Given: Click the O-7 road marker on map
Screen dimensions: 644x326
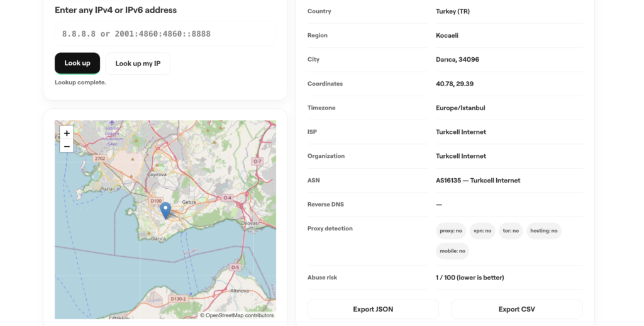Looking at the screenshot, I should tap(257, 161).
